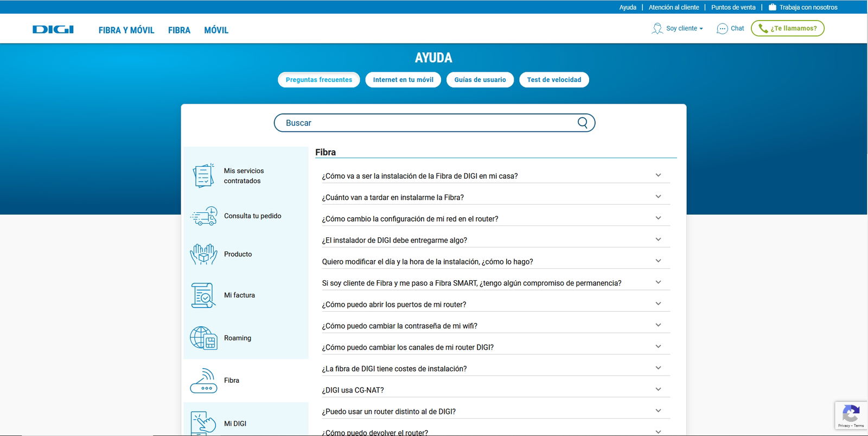Click the Roaming globe icon
Screen dimensions: 868x436
[203, 338]
